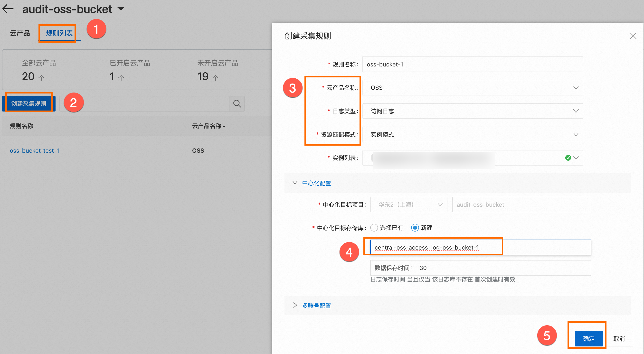Image resolution: width=644 pixels, height=354 pixels.
Task: Open the 实例列表 dropdown
Action: [473, 158]
